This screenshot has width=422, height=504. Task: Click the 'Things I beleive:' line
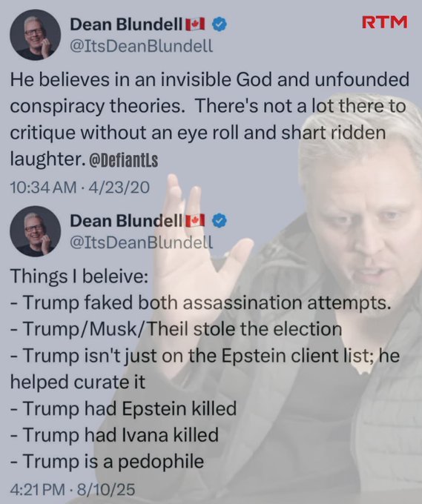[79, 276]
